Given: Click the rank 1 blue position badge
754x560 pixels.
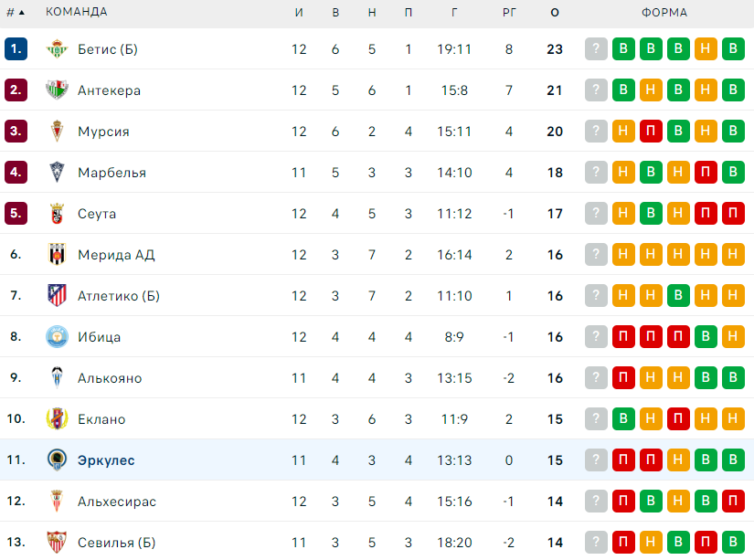Looking at the screenshot, I should (16, 49).
